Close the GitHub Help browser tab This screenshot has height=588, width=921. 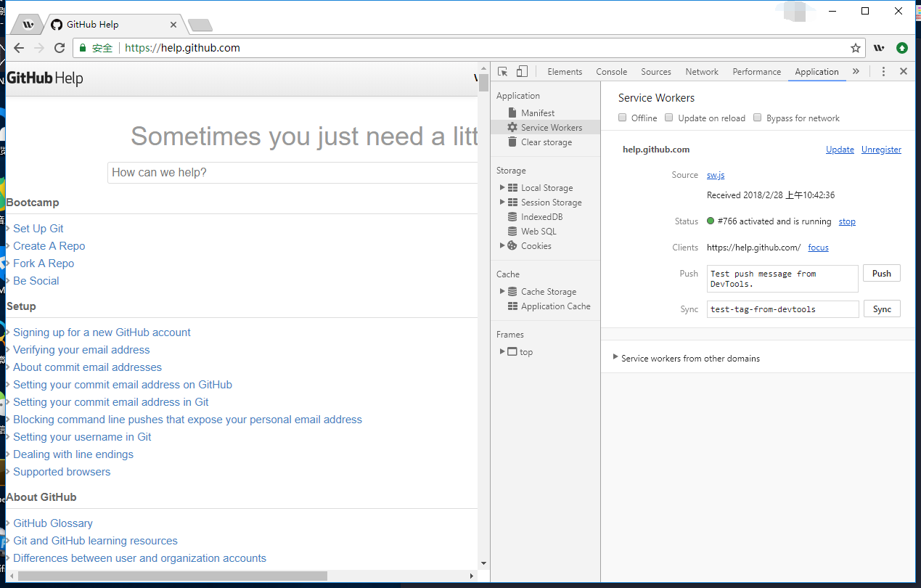coord(173,25)
